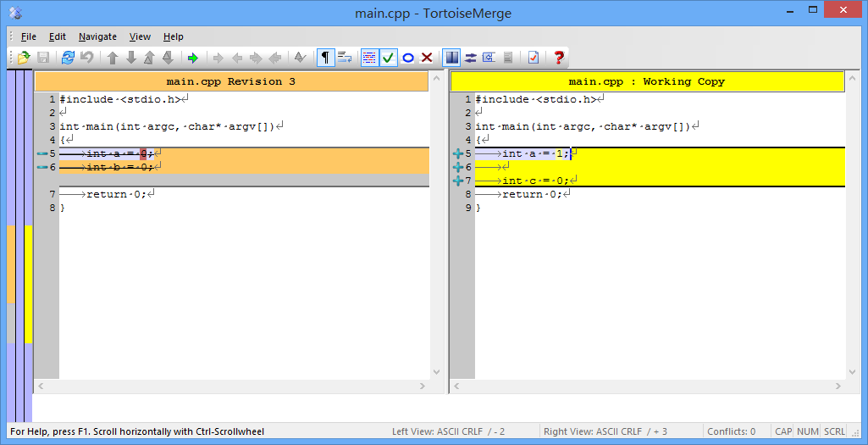Click left pane scrollbar down arrow
Screen dimensions: 868x445
[436, 372]
